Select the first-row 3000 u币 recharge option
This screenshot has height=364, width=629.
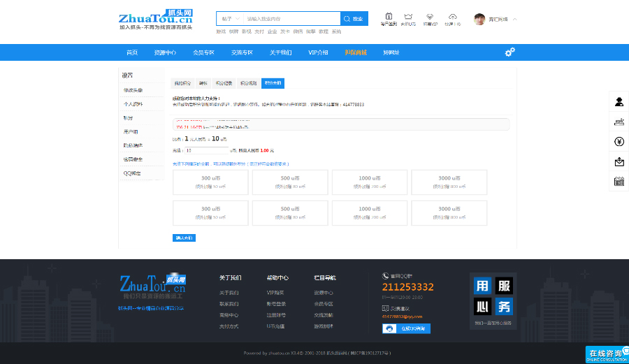click(x=449, y=182)
